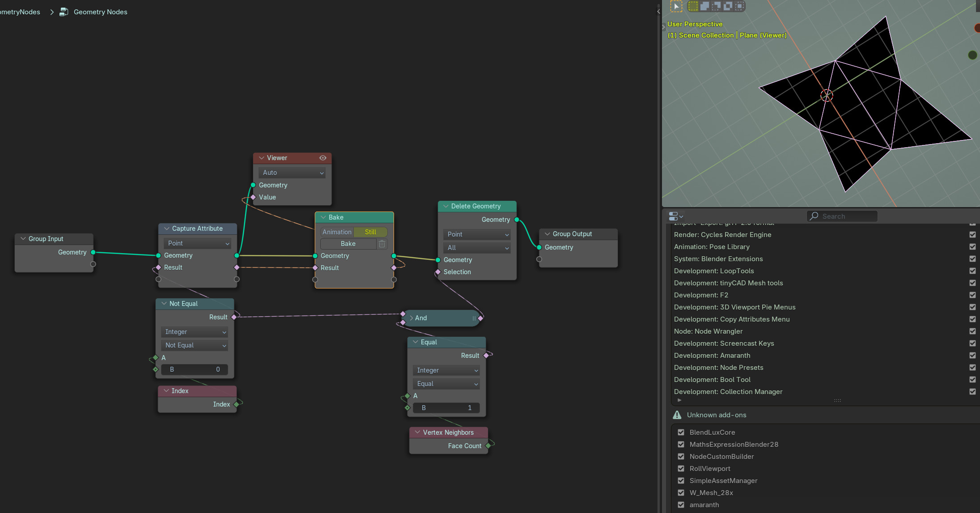Set selection mode to Intersect

[739, 6]
